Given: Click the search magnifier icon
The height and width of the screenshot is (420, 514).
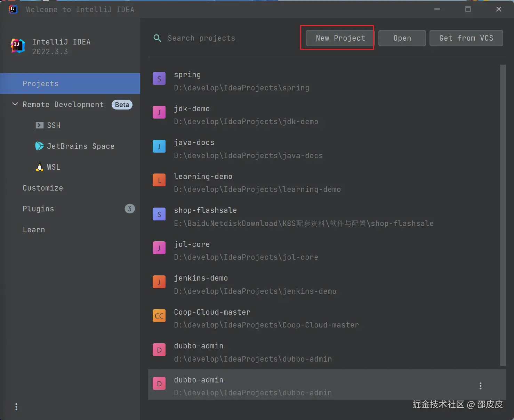Looking at the screenshot, I should tap(157, 38).
